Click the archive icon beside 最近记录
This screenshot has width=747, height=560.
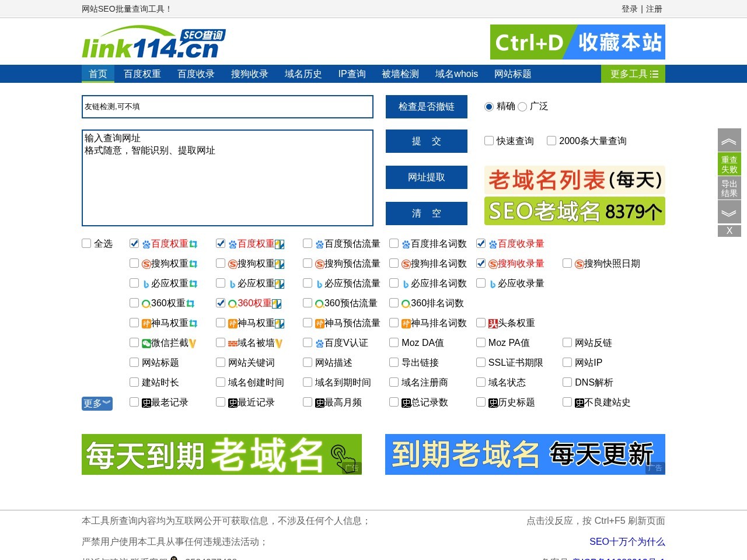pos(233,403)
